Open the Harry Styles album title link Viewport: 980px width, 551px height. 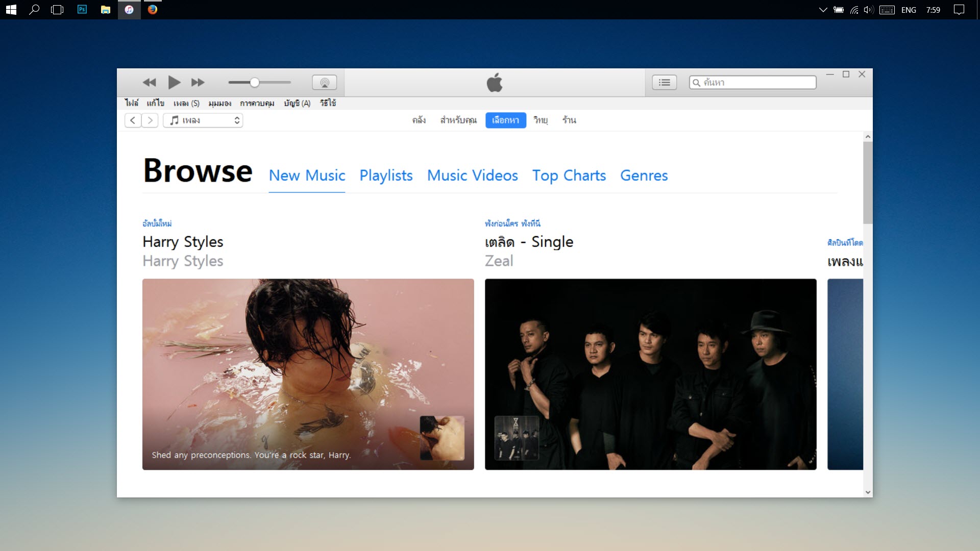183,242
